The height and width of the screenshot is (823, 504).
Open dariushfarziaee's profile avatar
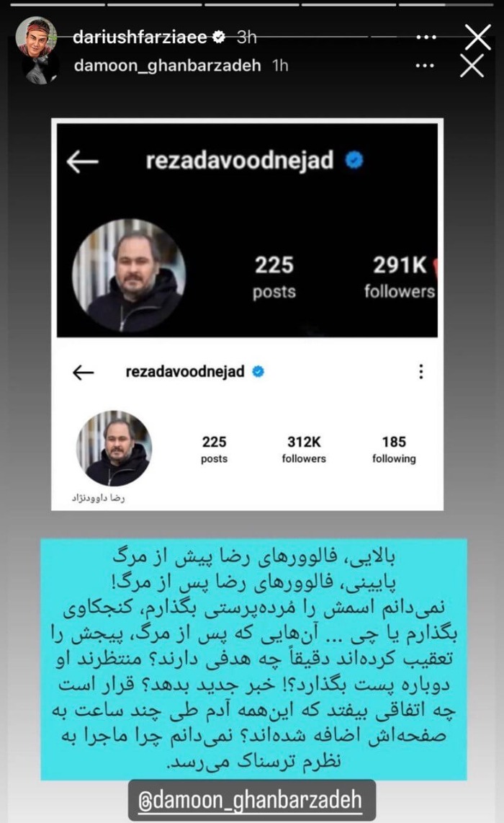coord(36,37)
